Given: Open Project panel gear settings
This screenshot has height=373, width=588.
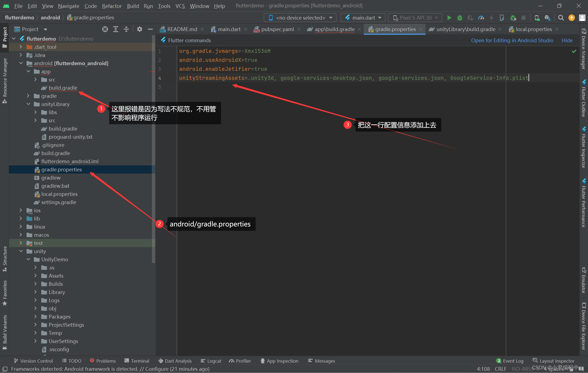Looking at the screenshot, I should [140, 29].
